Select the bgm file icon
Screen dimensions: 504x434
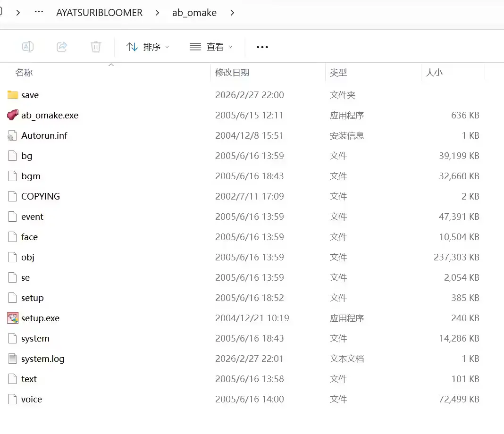13,176
